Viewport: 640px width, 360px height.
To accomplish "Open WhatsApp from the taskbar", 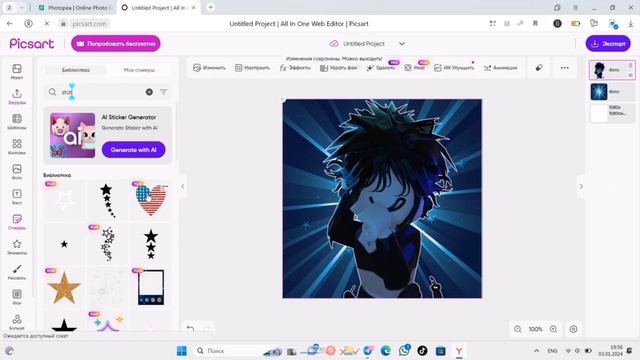I will [404, 351].
